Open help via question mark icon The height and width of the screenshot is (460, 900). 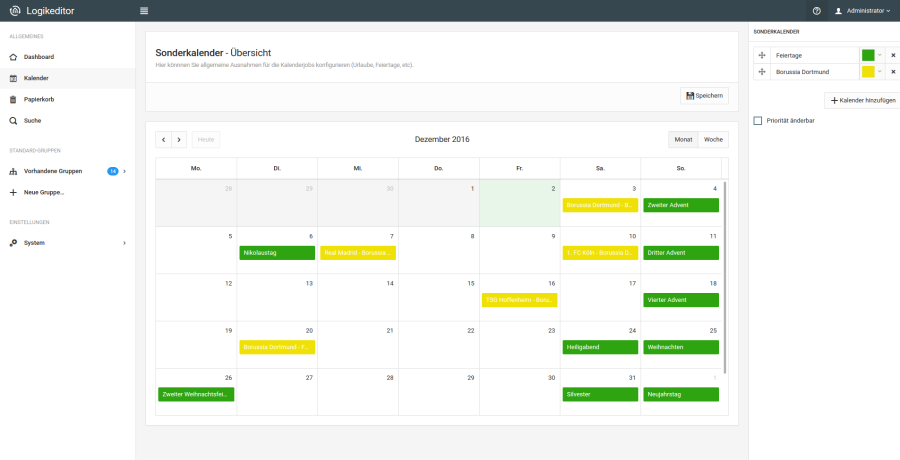click(816, 11)
